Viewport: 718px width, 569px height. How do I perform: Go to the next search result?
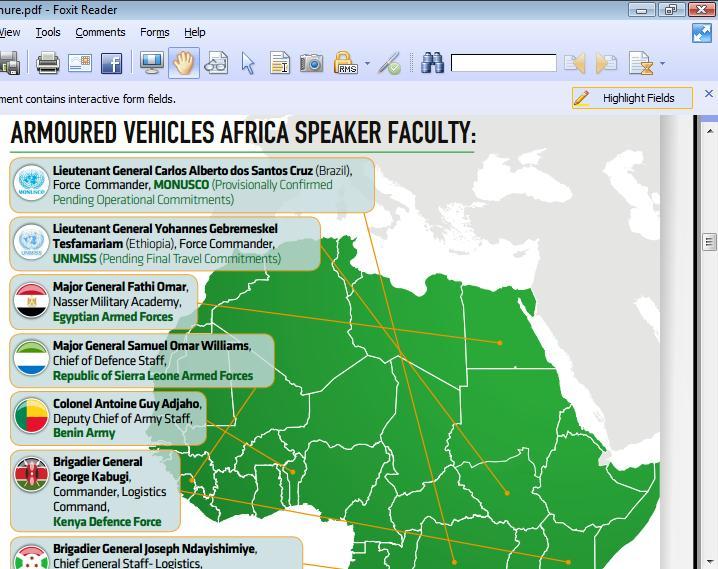pos(606,63)
